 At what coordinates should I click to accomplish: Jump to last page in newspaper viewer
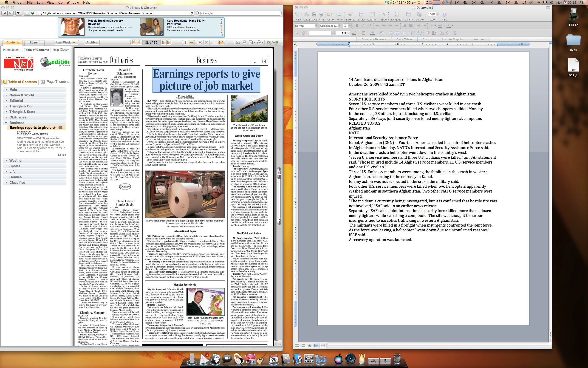pyautogui.click(x=169, y=42)
